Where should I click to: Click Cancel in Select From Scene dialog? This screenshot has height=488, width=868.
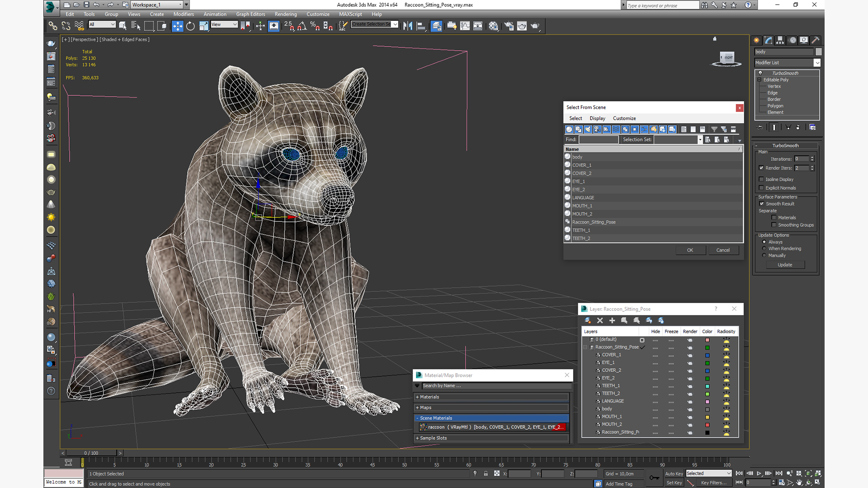pyautogui.click(x=723, y=250)
